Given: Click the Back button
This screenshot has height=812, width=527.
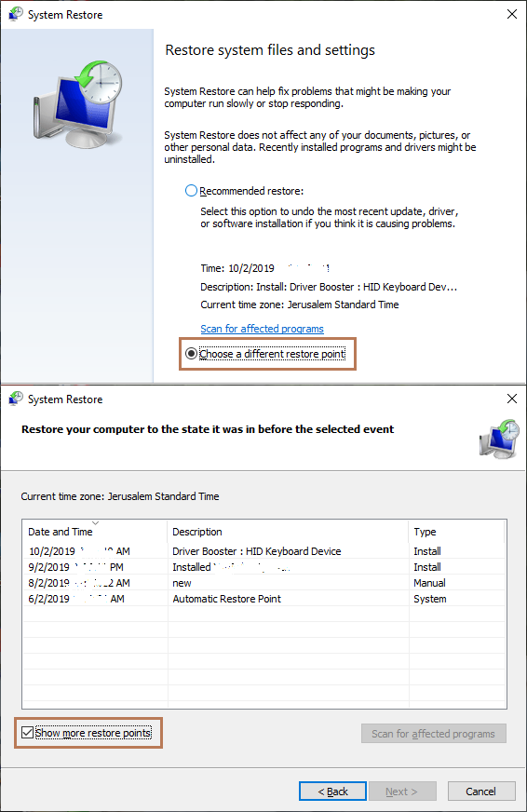Looking at the screenshot, I should point(333,792).
